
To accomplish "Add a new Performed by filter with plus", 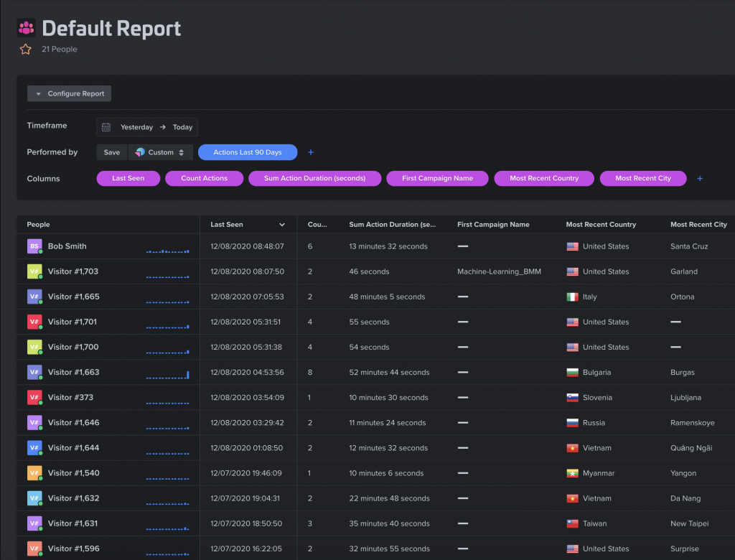I will [311, 152].
